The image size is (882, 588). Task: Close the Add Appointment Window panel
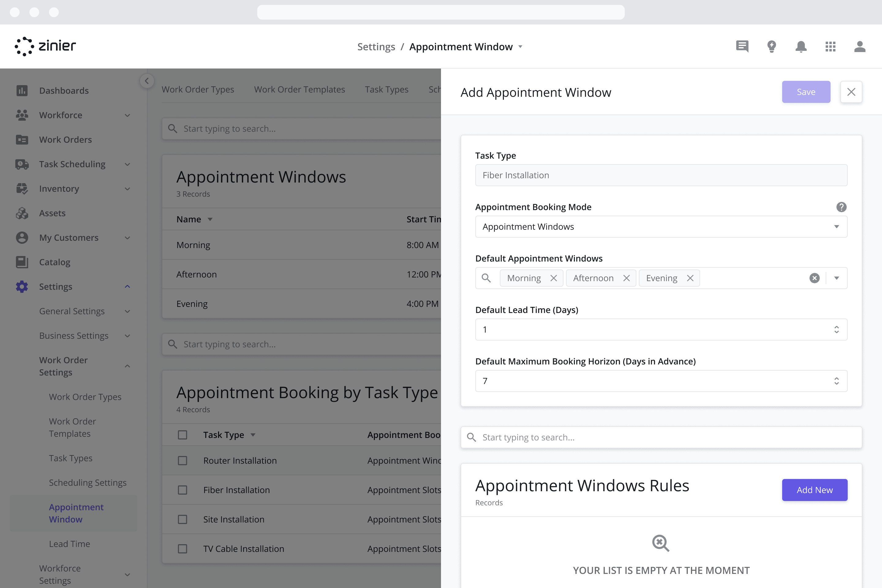[851, 92]
